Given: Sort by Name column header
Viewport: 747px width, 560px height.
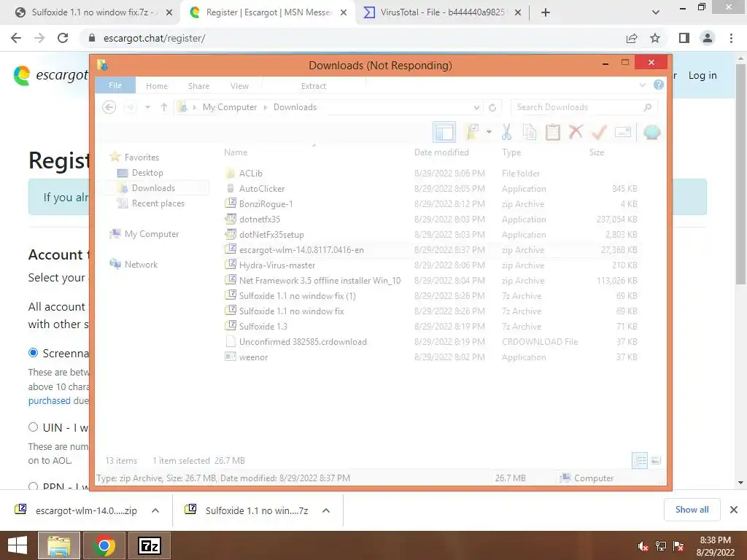Looking at the screenshot, I should click(x=236, y=152).
